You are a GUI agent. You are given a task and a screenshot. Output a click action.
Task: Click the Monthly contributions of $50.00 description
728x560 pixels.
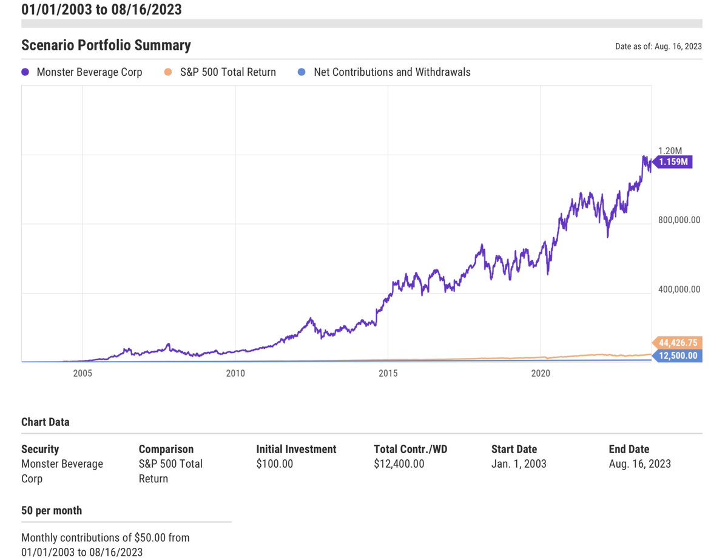tap(106, 545)
